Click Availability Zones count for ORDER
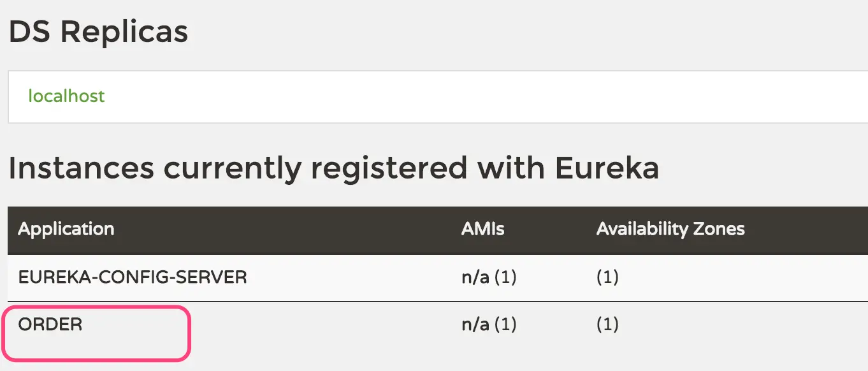 607,325
